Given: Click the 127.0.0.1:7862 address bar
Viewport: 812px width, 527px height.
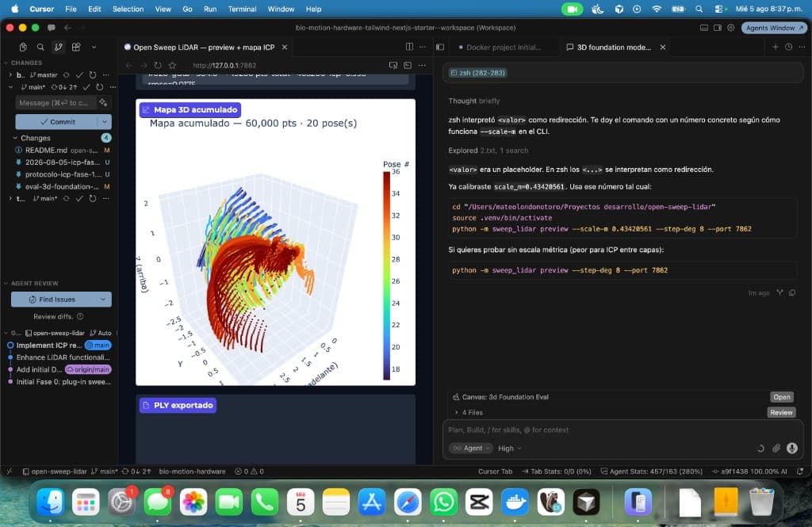Looking at the screenshot, I should click(224, 65).
